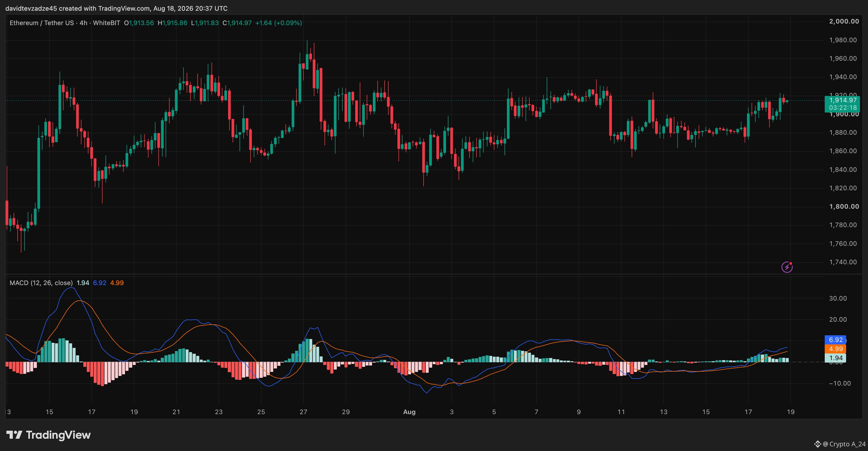Click the 5 date label on time axis
This screenshot has width=868, height=451.
tap(494, 412)
